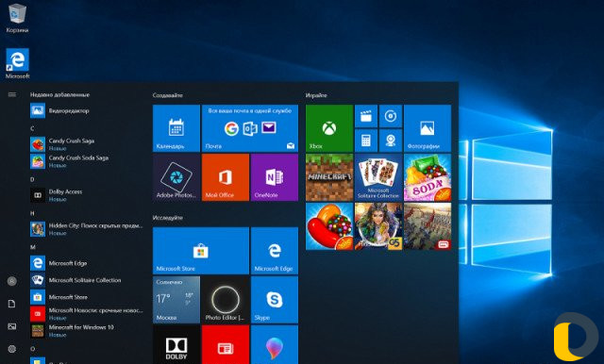Open the Microsoft Store tile
The image size is (604, 364).
[201, 251]
